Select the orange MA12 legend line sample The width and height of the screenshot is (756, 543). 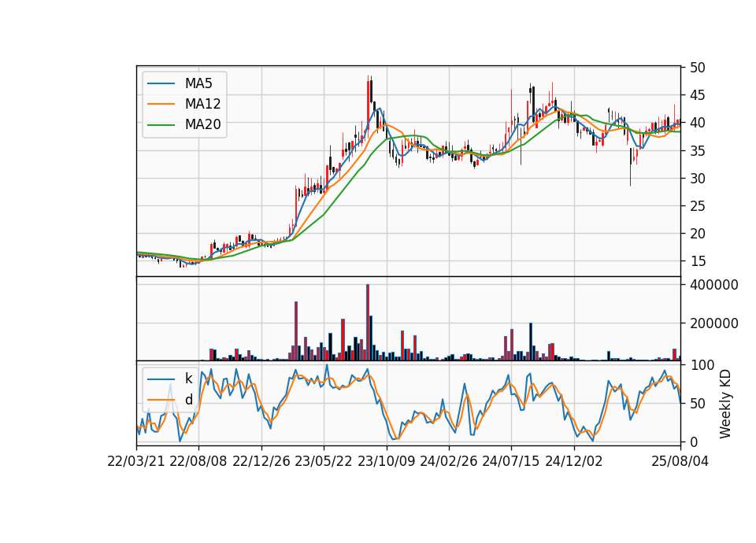pyautogui.click(x=161, y=104)
